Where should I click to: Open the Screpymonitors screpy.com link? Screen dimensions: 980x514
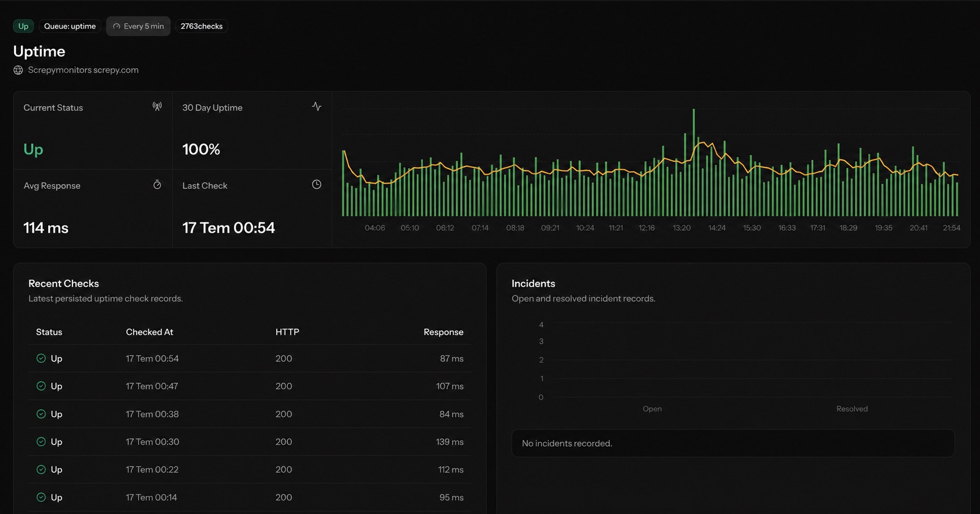click(83, 70)
